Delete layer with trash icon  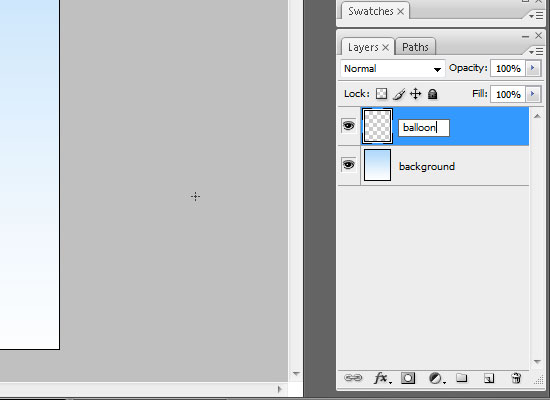[516, 378]
